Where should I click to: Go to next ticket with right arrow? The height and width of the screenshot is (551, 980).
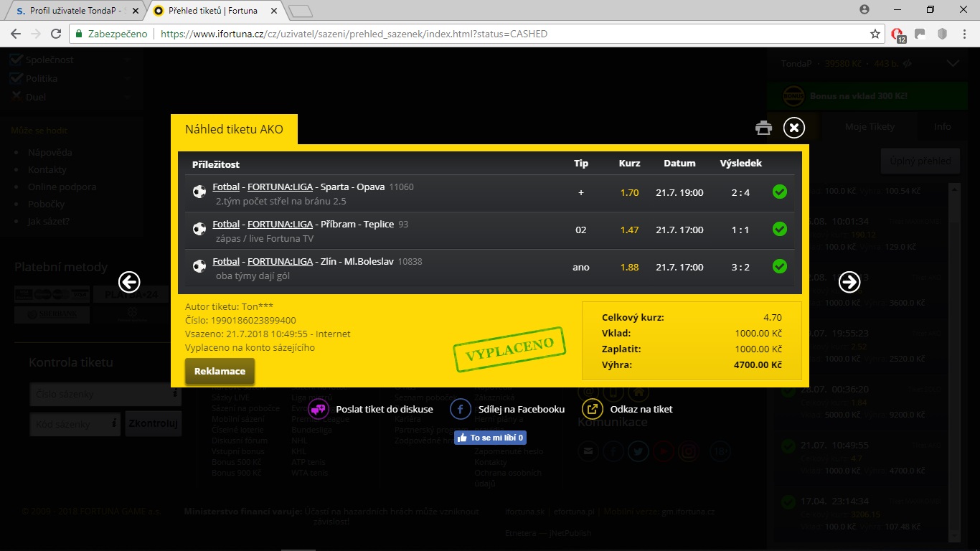tap(849, 282)
